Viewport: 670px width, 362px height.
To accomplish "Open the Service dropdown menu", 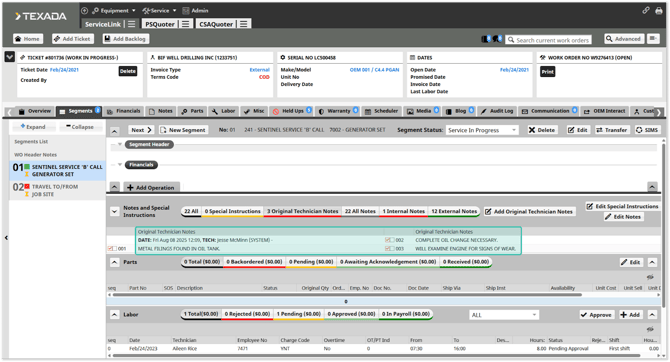I will point(159,11).
